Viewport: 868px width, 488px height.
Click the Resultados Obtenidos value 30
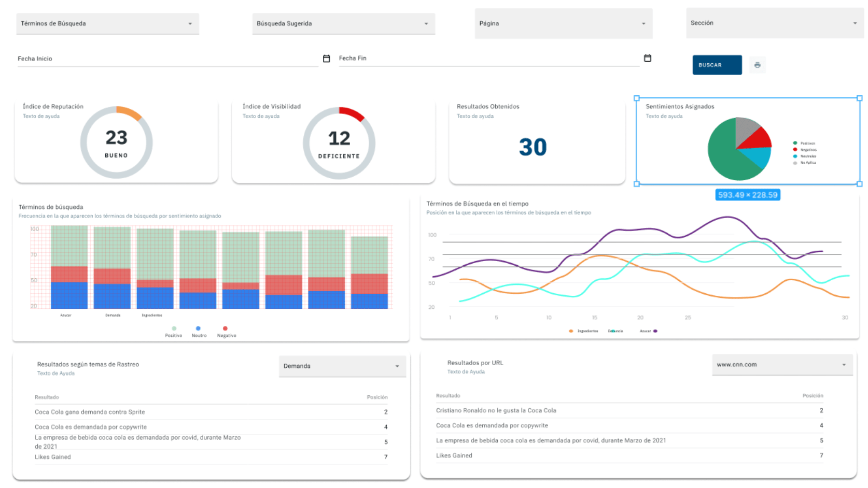[533, 147]
